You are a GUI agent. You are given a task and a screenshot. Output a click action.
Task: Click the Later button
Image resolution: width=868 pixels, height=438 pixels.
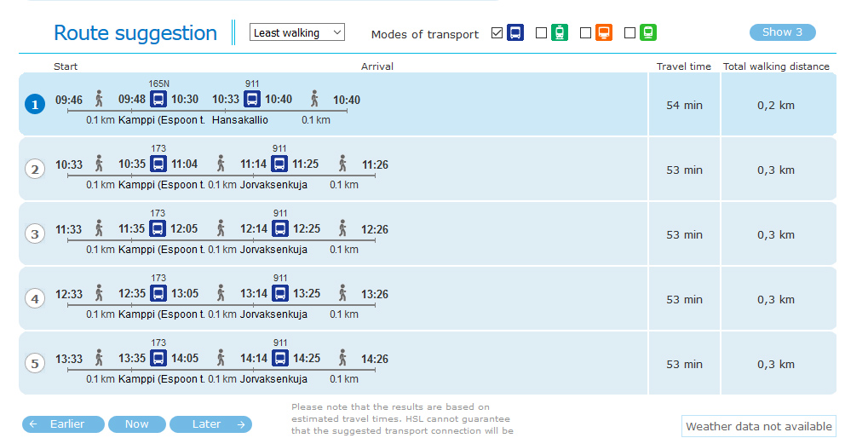pos(210,424)
